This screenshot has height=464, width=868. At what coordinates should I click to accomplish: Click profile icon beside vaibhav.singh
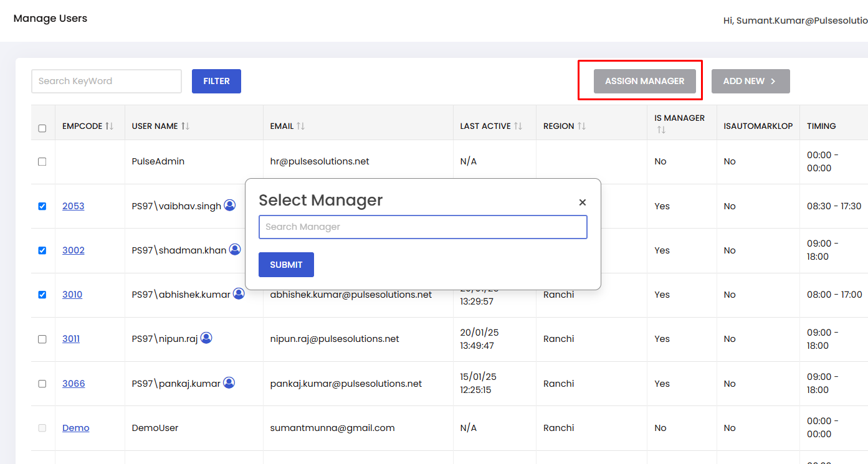230,205
